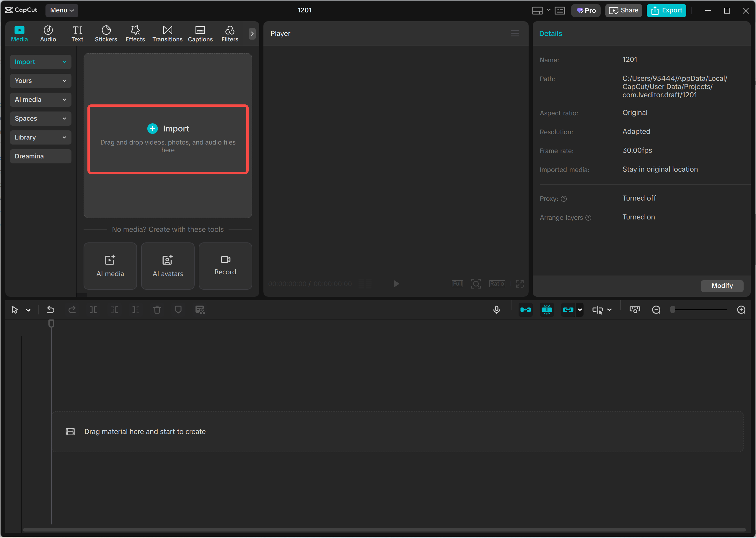Disable clip linking in the timeline
The height and width of the screenshot is (538, 756).
tap(568, 310)
